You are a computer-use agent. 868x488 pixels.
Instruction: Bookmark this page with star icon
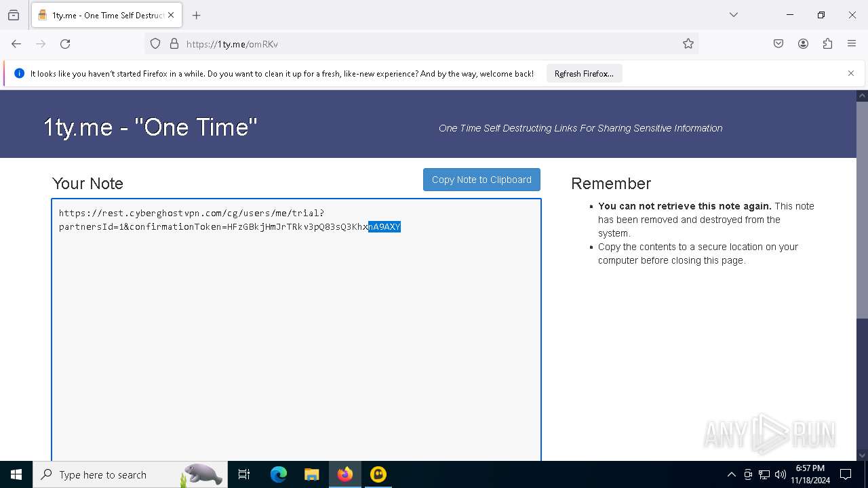pyautogui.click(x=688, y=44)
